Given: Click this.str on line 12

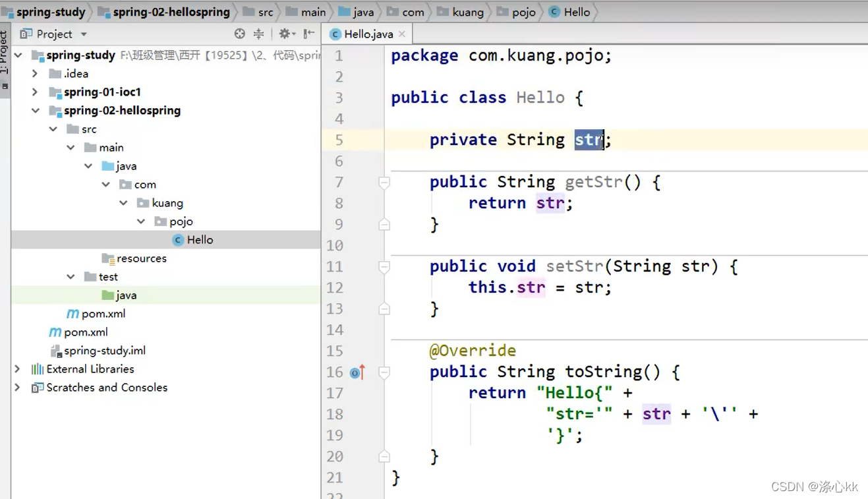Looking at the screenshot, I should pos(507,287).
